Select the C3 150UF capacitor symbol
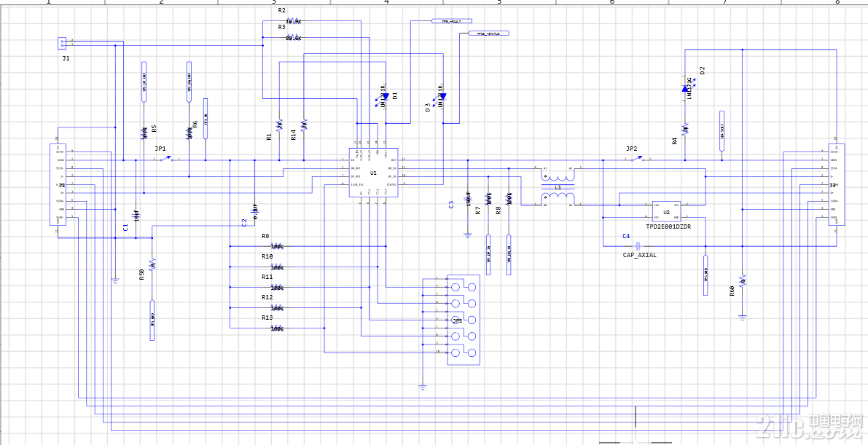 click(x=468, y=200)
